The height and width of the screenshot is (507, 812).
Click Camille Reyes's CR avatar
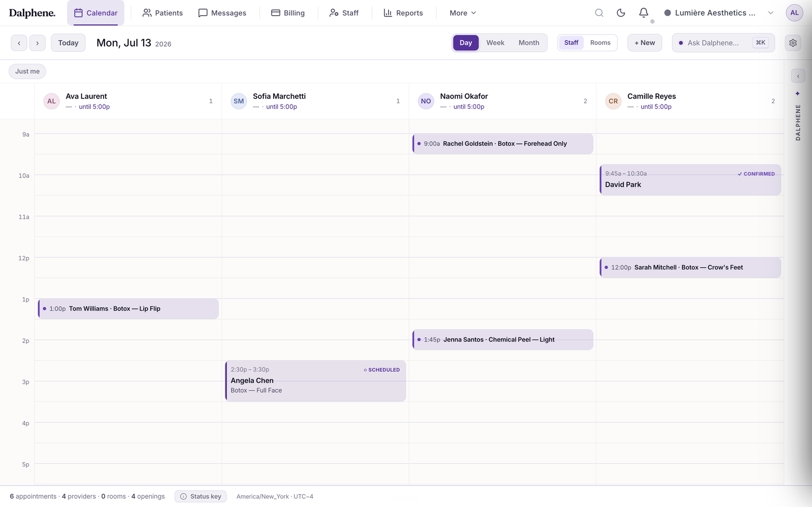(613, 101)
